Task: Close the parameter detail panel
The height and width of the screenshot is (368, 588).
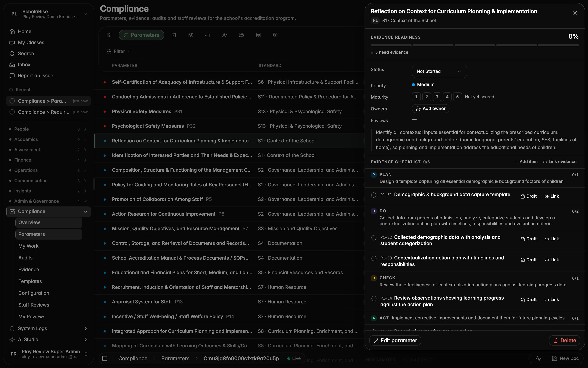Action: point(575,13)
